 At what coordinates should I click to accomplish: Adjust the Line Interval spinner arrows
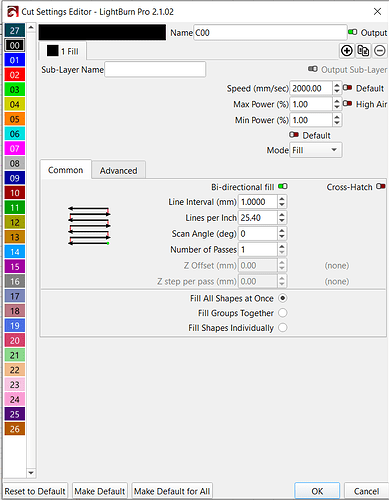[282, 202]
